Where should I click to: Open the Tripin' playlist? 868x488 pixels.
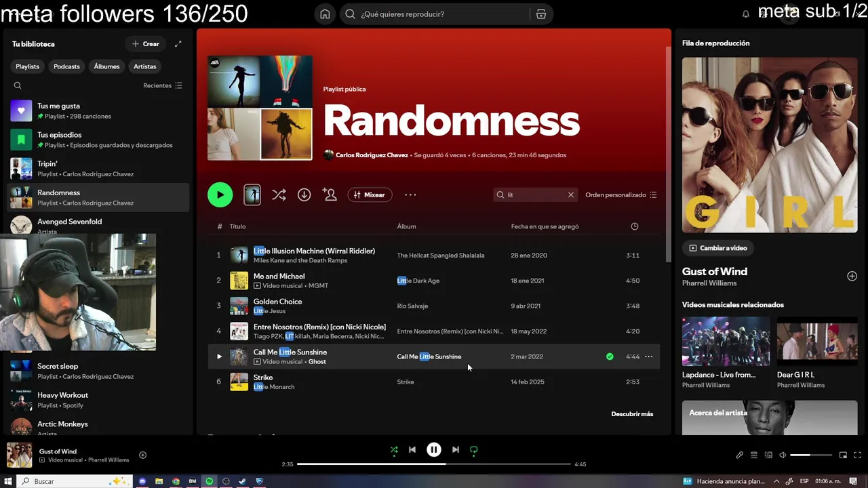click(x=98, y=169)
